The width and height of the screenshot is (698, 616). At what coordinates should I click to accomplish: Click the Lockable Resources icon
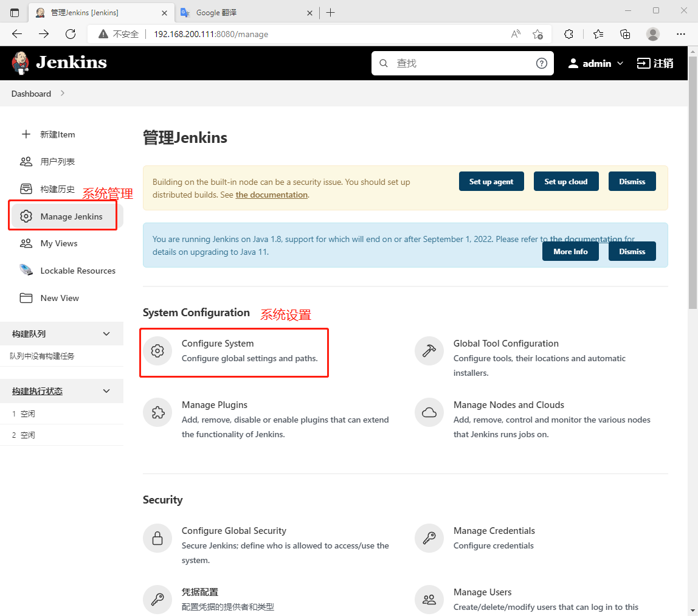(x=26, y=270)
